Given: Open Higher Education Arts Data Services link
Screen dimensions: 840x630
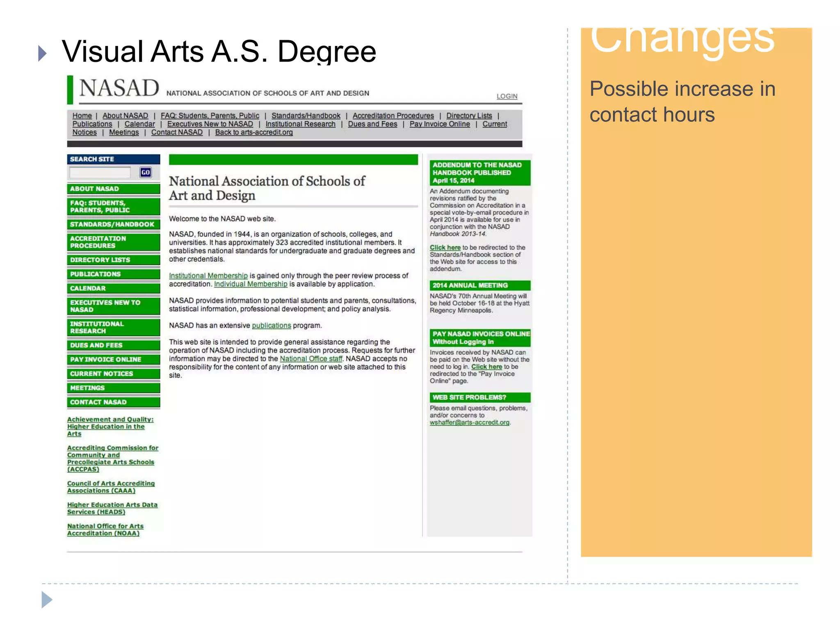Looking at the screenshot, I should [112, 508].
